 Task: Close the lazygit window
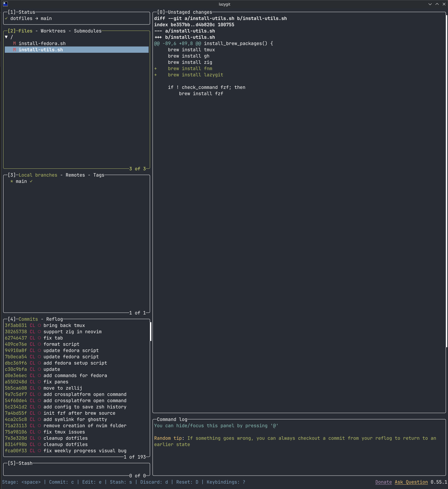[444, 4]
